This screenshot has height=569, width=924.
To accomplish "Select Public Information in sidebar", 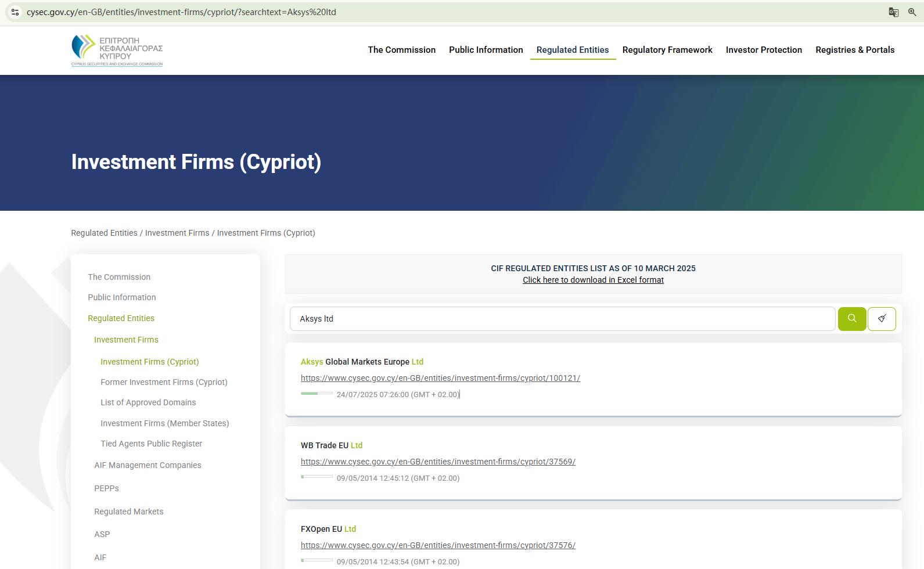I will click(122, 297).
